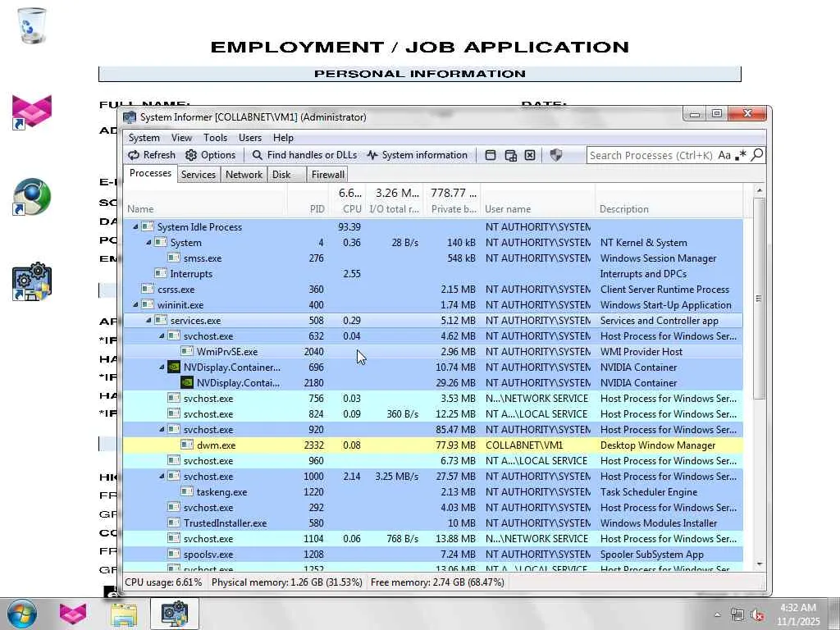Image resolution: width=840 pixels, height=630 pixels.
Task: Collapse svchost.exe PID 632 node
Action: tap(162, 336)
